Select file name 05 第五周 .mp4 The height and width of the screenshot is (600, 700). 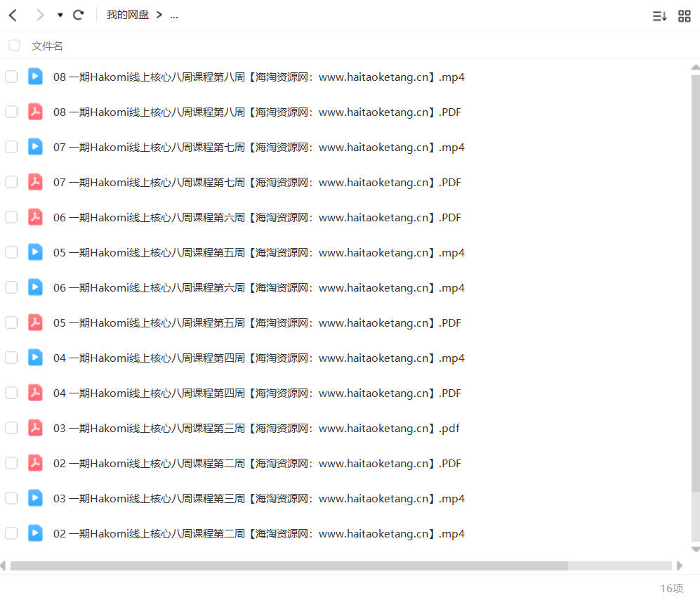[x=259, y=253]
